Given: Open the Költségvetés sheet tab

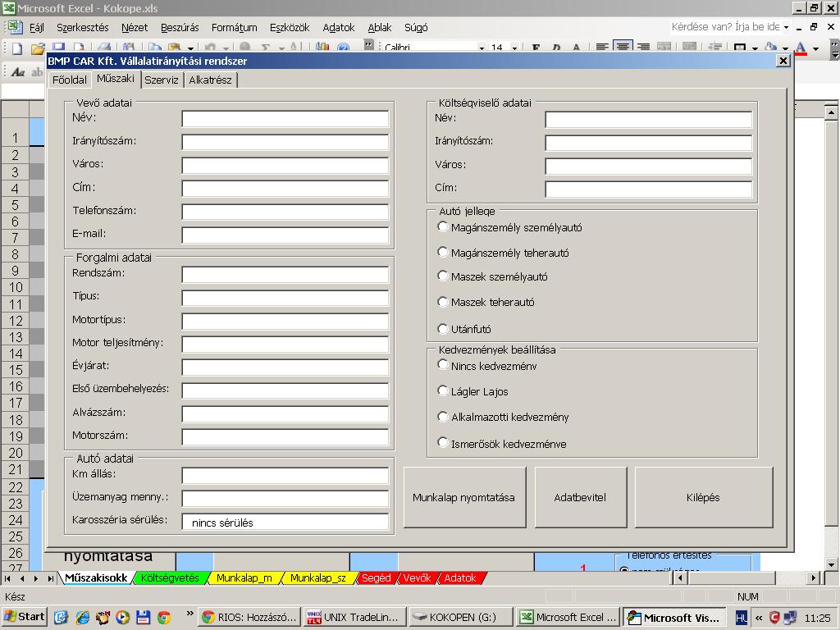Looking at the screenshot, I should (x=170, y=578).
